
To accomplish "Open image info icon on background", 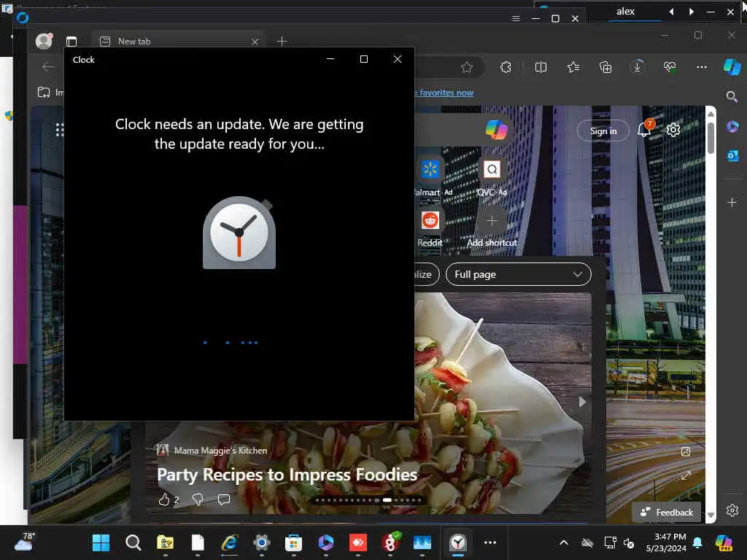I will click(x=686, y=451).
